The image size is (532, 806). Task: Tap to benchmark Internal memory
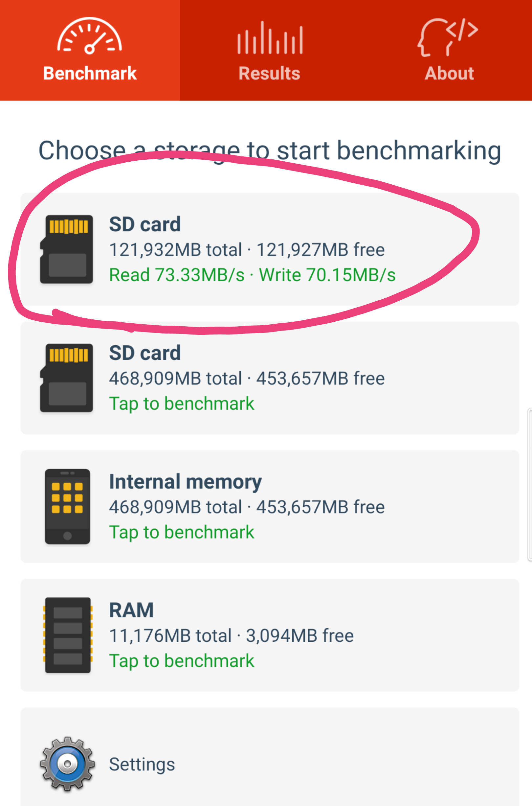point(182,532)
